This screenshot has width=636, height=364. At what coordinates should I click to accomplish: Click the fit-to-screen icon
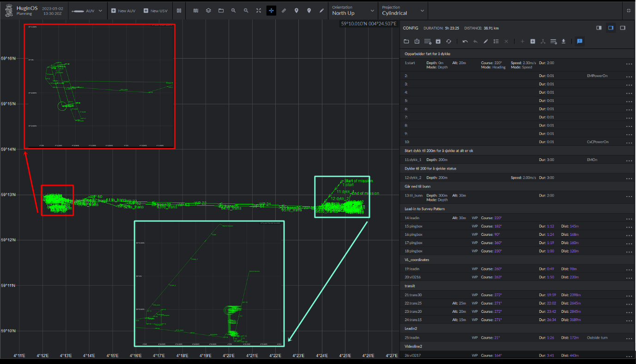pos(258,10)
